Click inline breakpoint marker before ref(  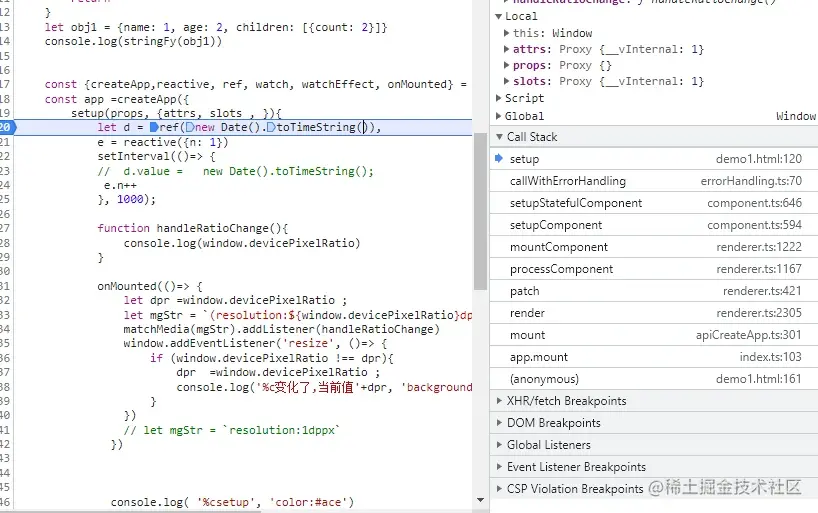[x=154, y=127]
